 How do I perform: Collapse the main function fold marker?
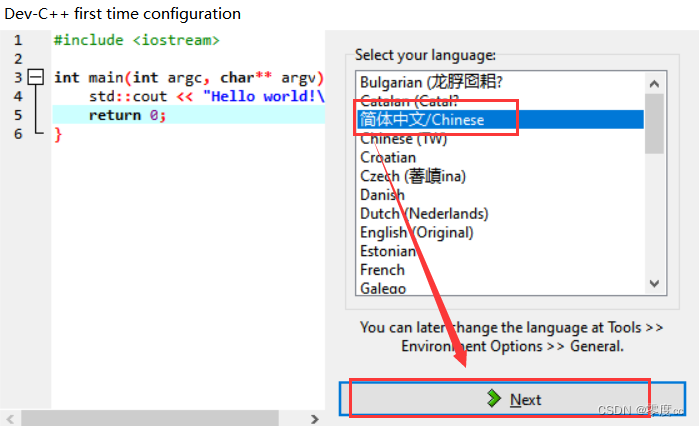pyautogui.click(x=36, y=77)
